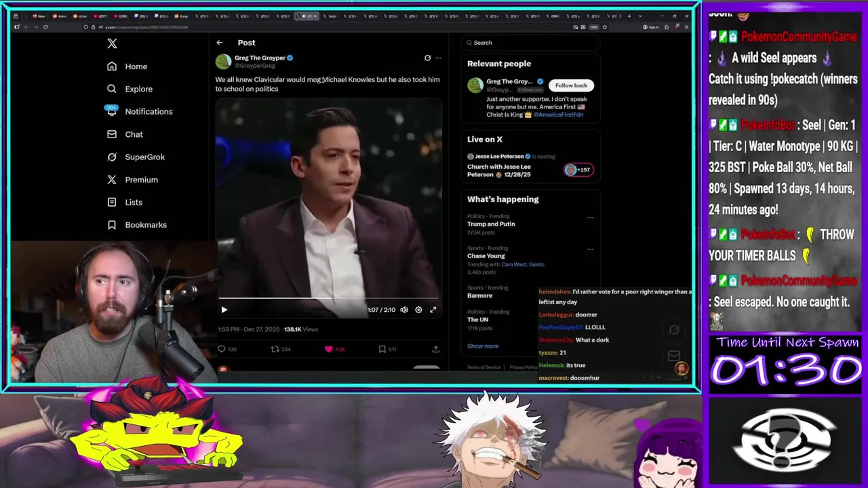Go back with the Post arrow
This screenshot has height=488, width=868.
tap(220, 43)
